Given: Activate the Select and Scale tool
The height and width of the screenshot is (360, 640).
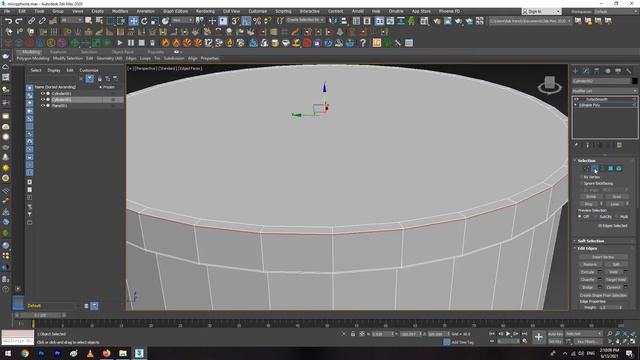Looking at the screenshot, I should tap(155, 20).
